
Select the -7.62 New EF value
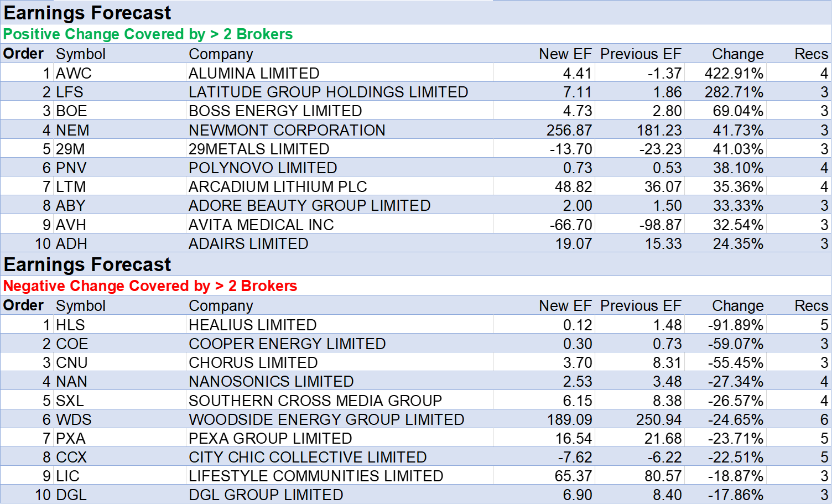point(575,457)
